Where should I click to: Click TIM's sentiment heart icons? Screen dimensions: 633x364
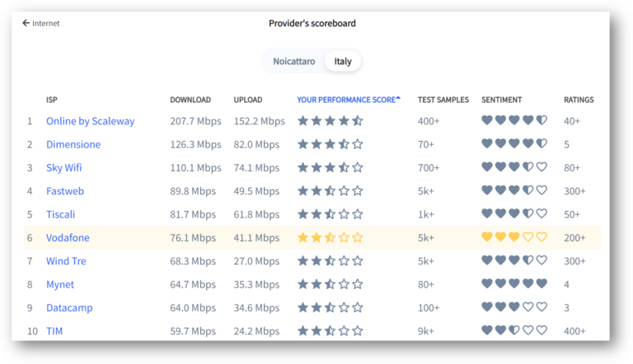(514, 332)
